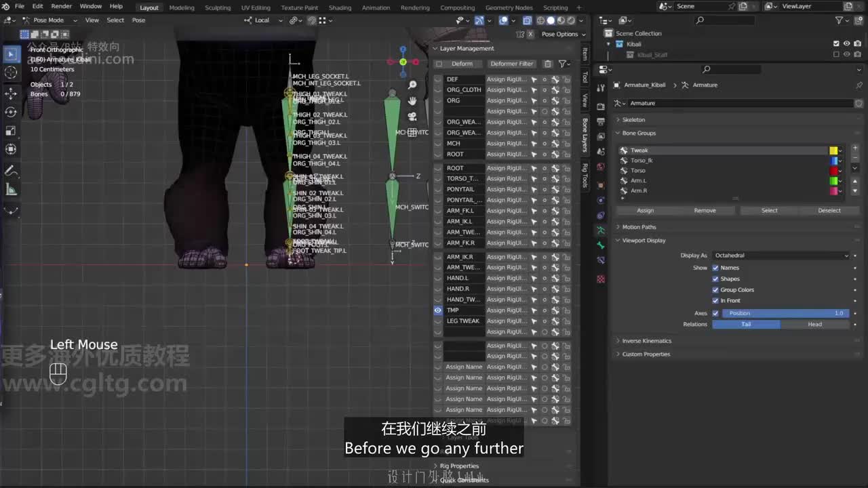The image size is (868, 488).
Task: Toggle the Names checkbox
Action: [715, 268]
